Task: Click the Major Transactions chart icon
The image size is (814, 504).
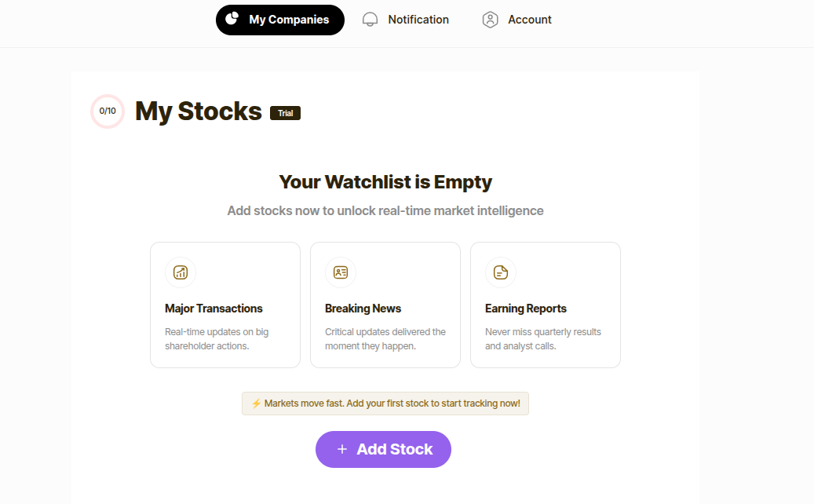Action: coord(181,272)
